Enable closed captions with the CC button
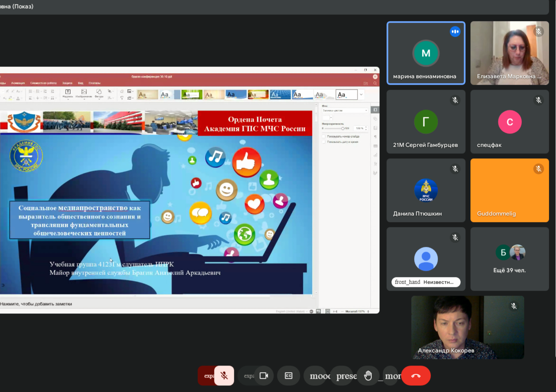 click(289, 375)
